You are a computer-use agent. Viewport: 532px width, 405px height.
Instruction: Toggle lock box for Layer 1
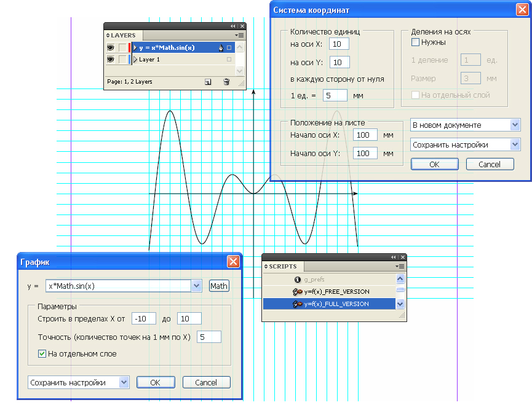point(122,60)
